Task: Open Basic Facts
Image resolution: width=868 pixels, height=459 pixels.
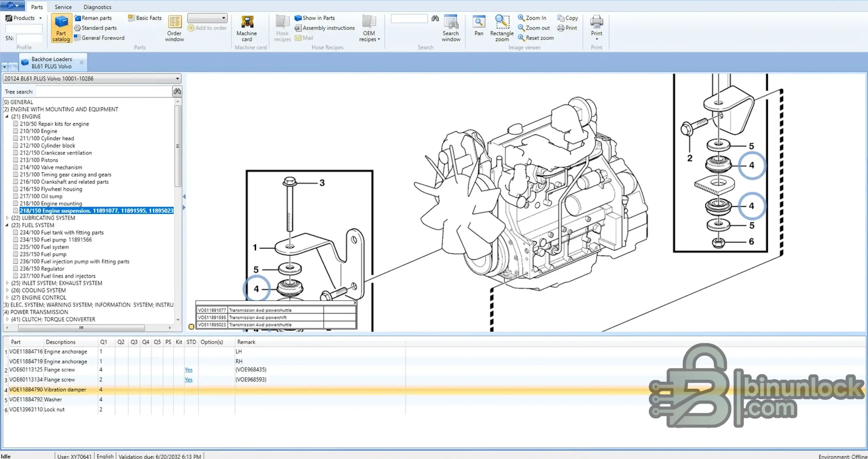Action: coord(145,18)
